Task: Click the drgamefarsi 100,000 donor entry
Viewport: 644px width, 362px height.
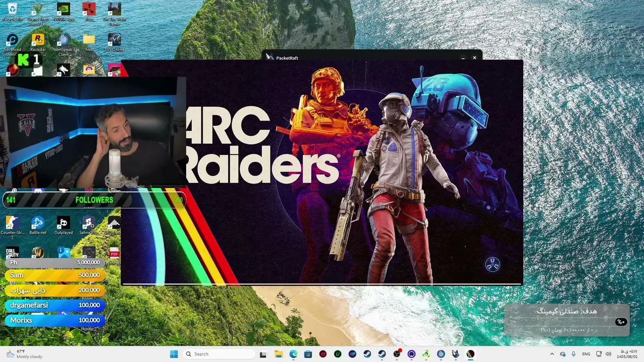Action: coord(55,305)
